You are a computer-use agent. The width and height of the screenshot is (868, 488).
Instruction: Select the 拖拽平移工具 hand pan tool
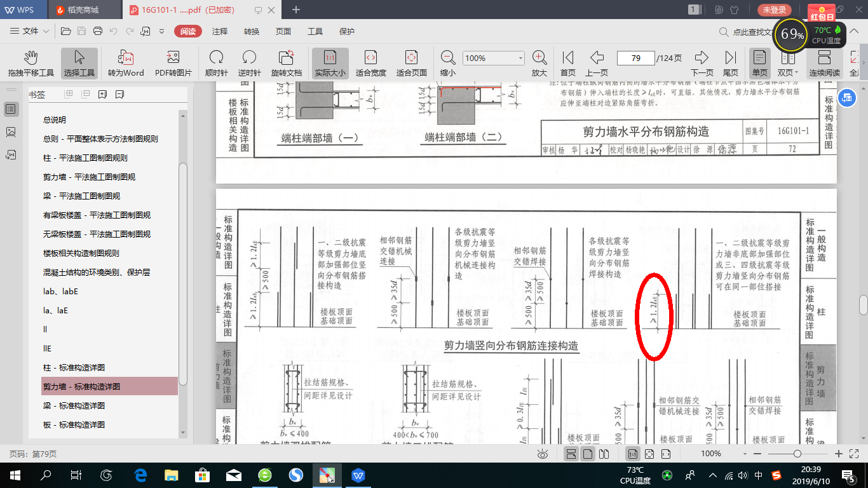(x=31, y=64)
